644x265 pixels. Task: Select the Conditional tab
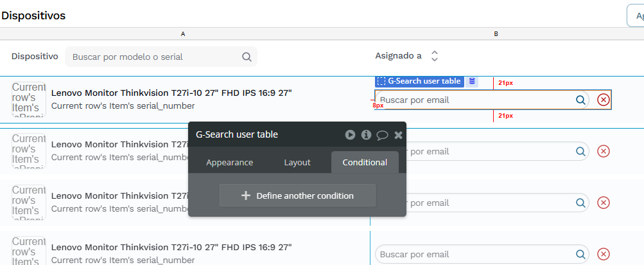click(x=365, y=163)
